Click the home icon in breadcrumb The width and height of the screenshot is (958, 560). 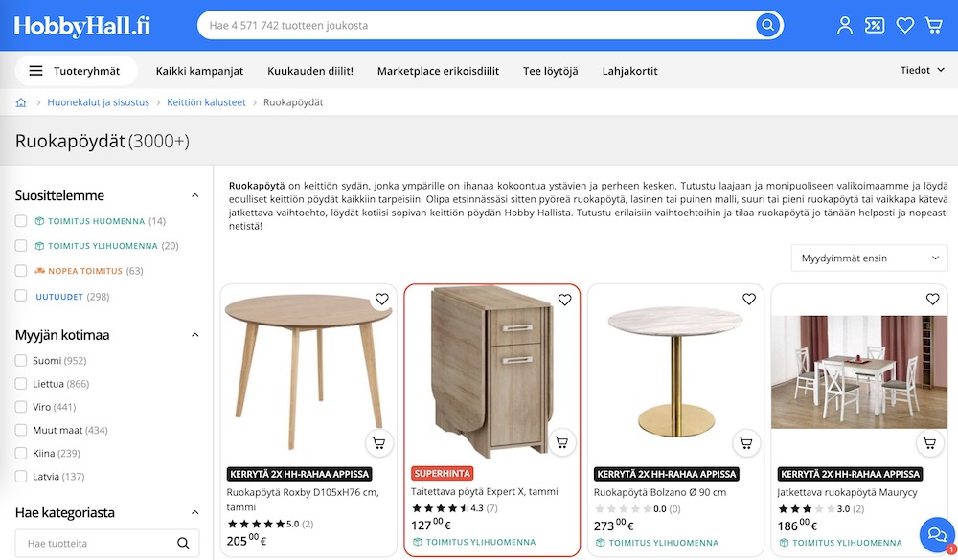point(20,101)
